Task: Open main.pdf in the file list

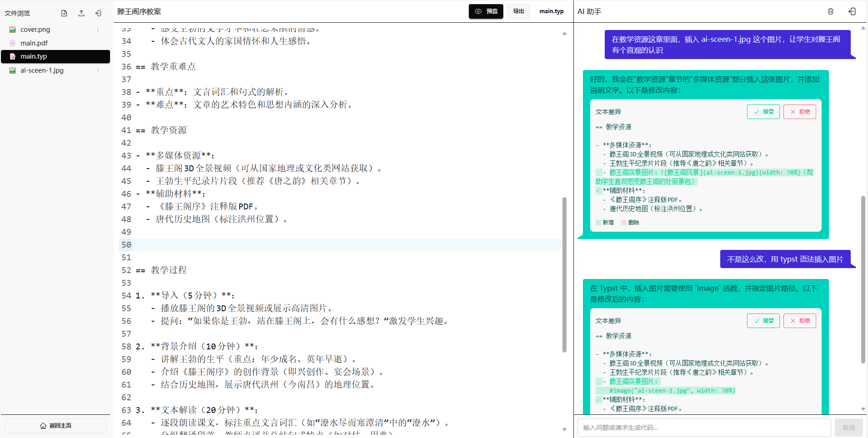Action: tap(34, 43)
